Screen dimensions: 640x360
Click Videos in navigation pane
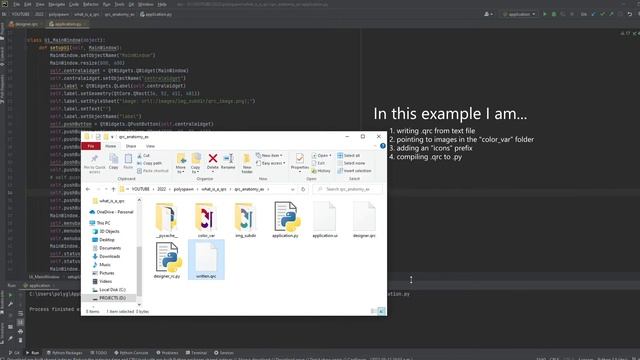[x=102, y=282]
